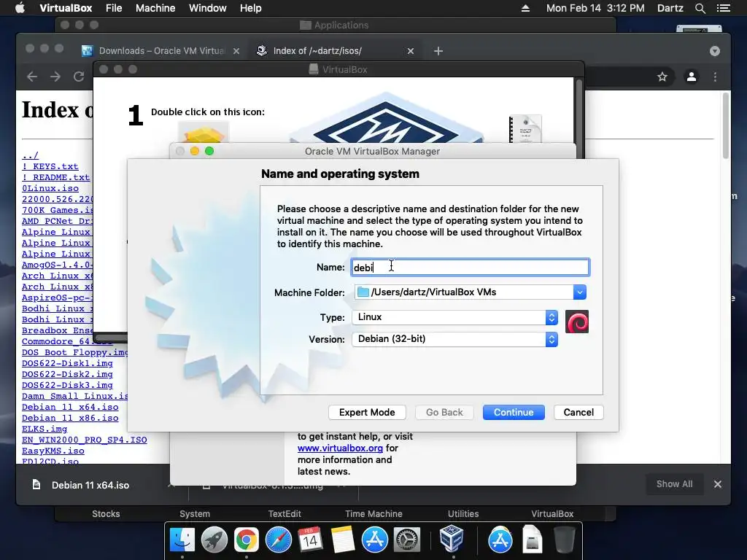Screen dimensions: 747x560
Task: Open the ! KEYS.txt link
Action: [50, 166]
